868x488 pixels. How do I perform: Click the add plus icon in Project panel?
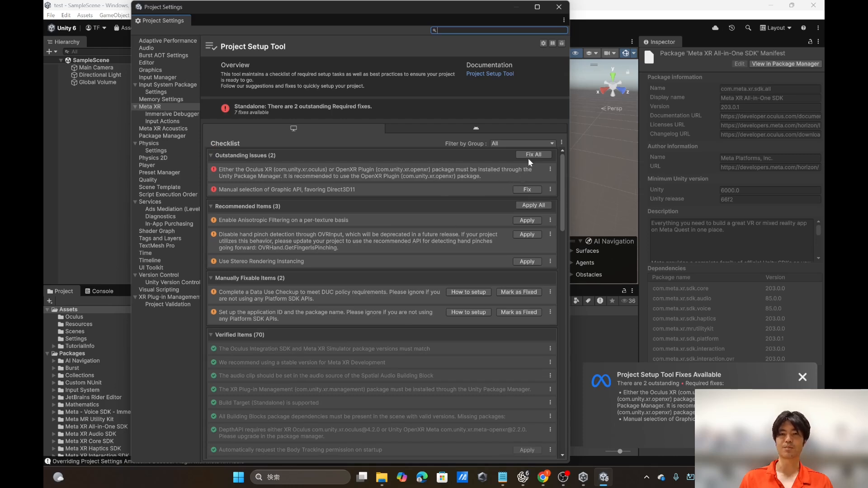tap(50, 301)
